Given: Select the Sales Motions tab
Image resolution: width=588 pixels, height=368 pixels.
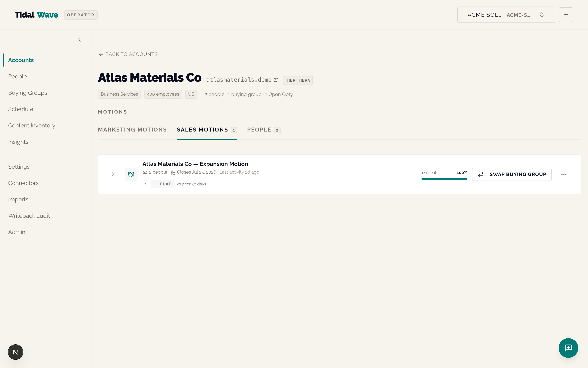Looking at the screenshot, I should tap(207, 130).
